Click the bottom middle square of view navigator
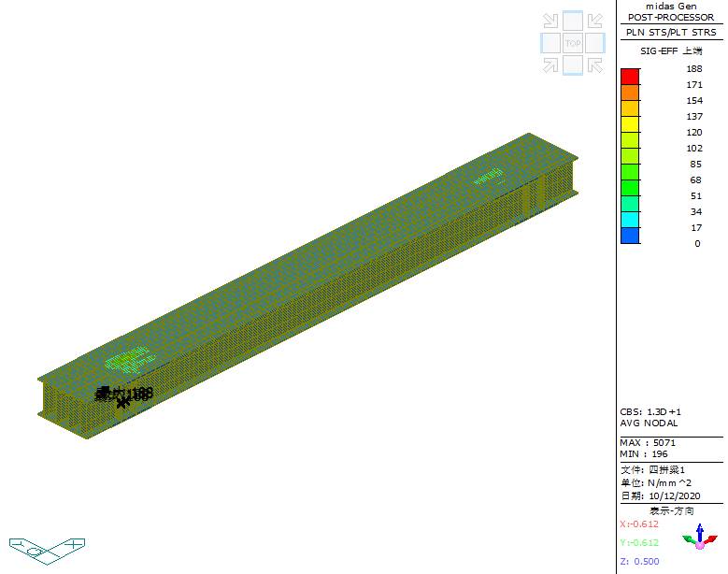Image resolution: width=728 pixels, height=574 pixels. click(x=573, y=65)
